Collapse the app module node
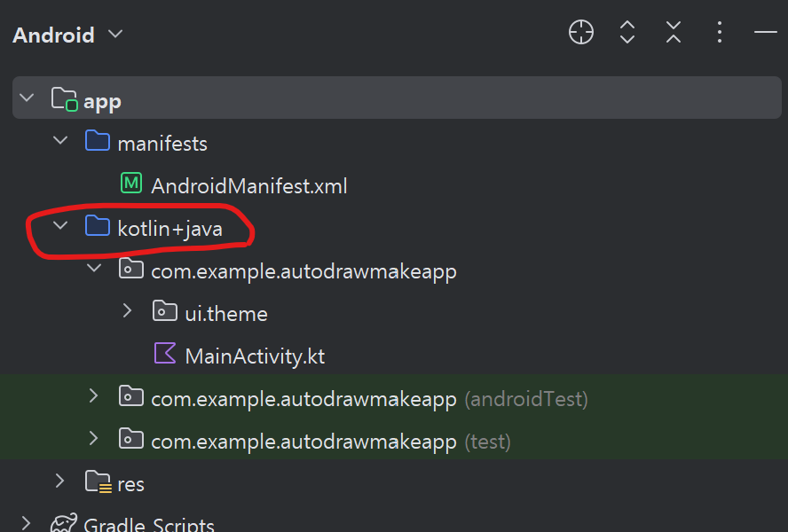Viewport: 788px width, 532px height. click(x=27, y=98)
